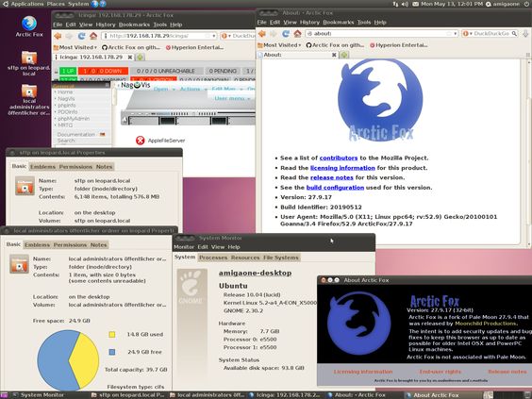Click the 1 UP green host status
532x399 pixels.
point(68,71)
